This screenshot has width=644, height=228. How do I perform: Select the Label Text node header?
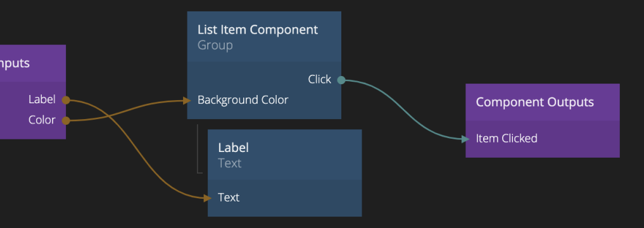coord(284,155)
